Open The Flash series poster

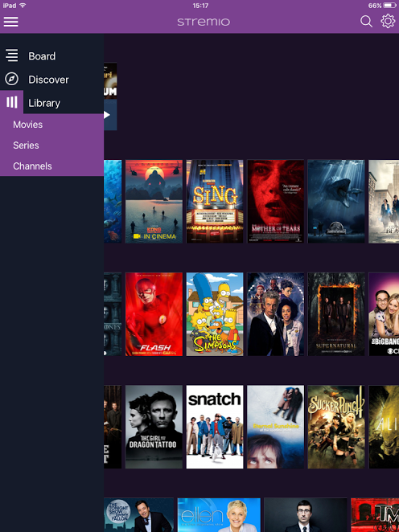(x=154, y=314)
